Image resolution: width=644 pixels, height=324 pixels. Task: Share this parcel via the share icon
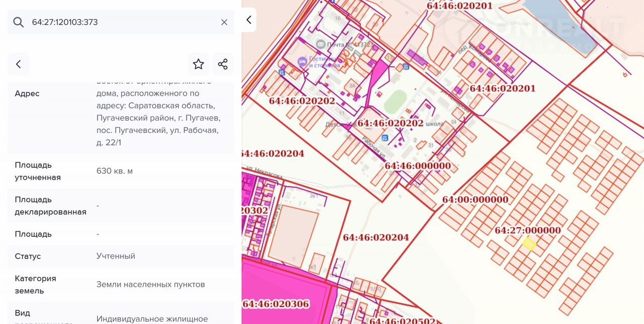(223, 64)
